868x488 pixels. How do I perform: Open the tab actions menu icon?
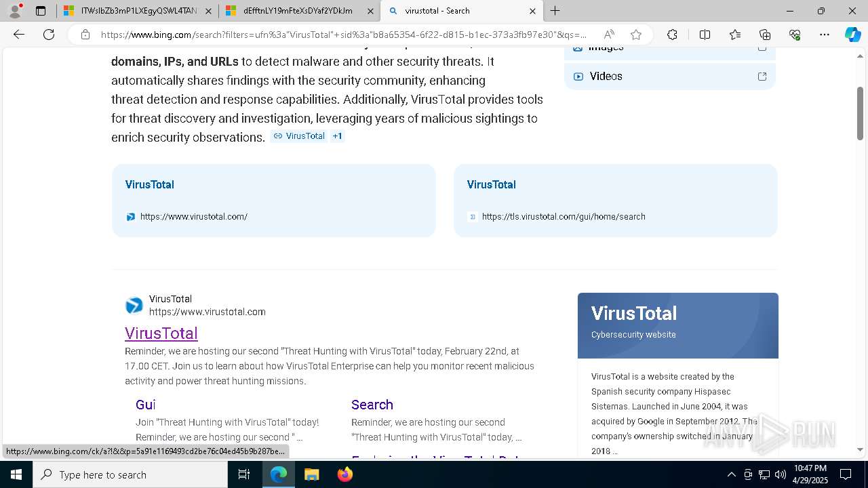(41, 11)
